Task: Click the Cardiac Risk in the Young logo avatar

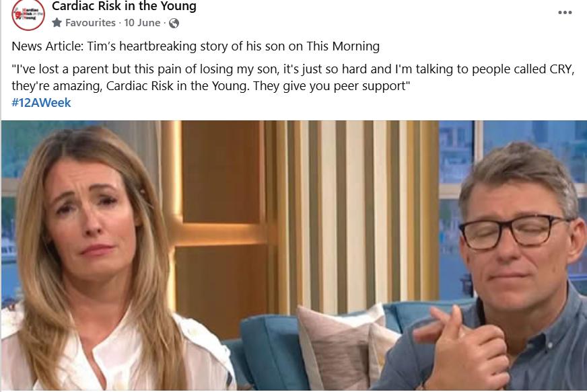Action: (x=28, y=14)
